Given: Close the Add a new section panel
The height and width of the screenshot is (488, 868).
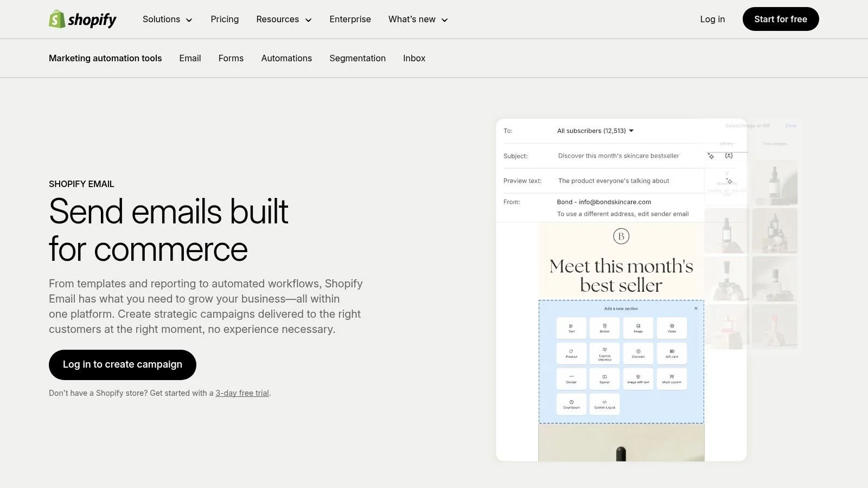Looking at the screenshot, I should (x=696, y=309).
